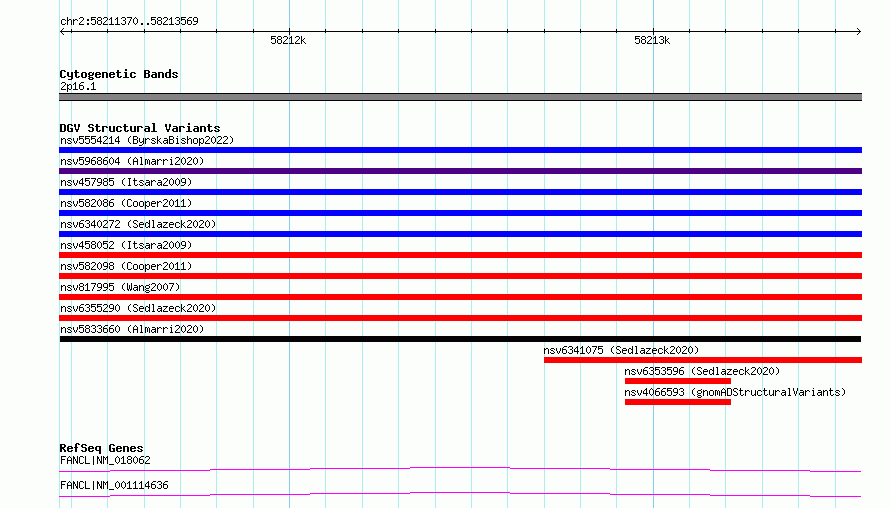Click the nsv6353596 (Sedlazeck2020) label

click(702, 371)
